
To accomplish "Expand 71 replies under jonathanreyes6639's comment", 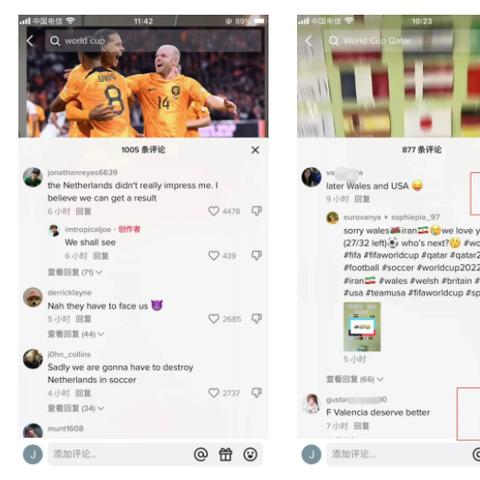I will [75, 272].
